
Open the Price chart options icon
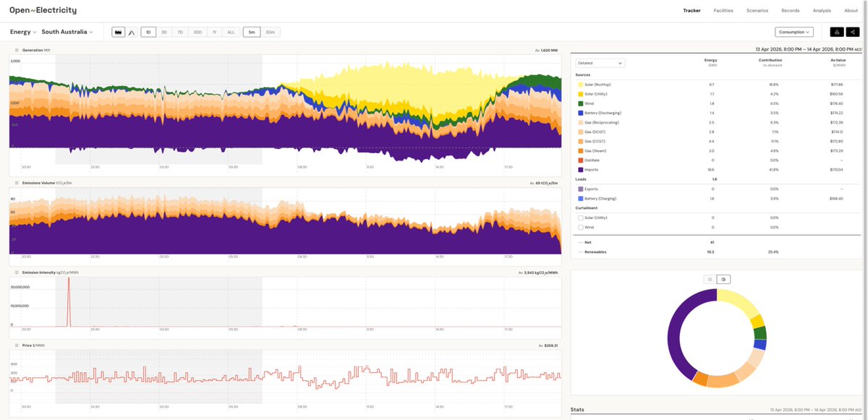[16, 346]
